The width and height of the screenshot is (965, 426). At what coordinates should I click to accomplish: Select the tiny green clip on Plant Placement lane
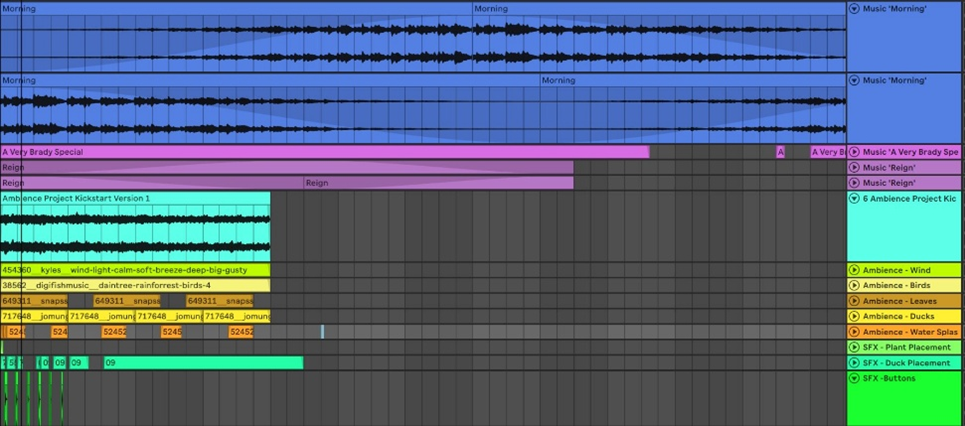point(2,347)
